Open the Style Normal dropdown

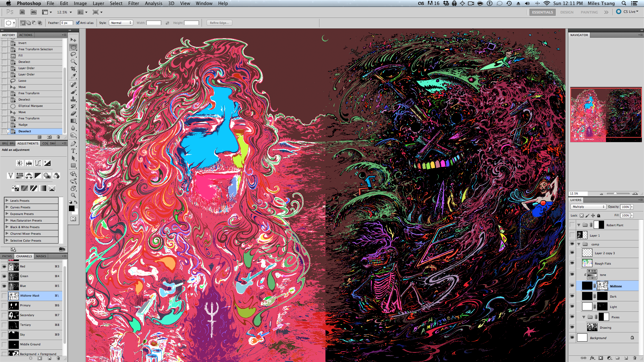click(121, 23)
